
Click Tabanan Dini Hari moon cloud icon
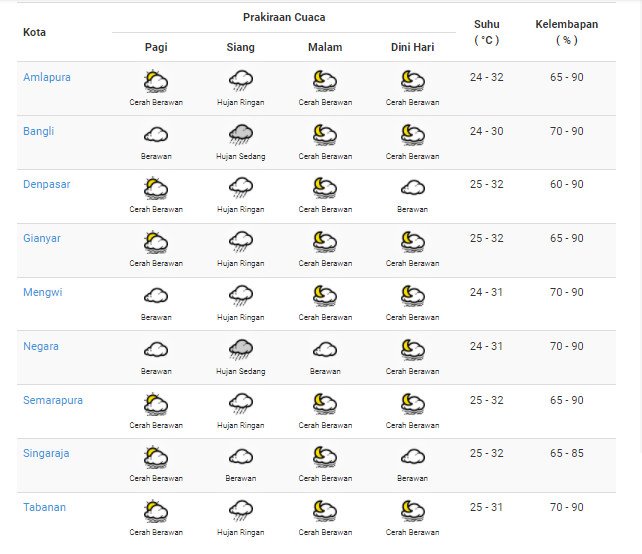click(x=413, y=511)
